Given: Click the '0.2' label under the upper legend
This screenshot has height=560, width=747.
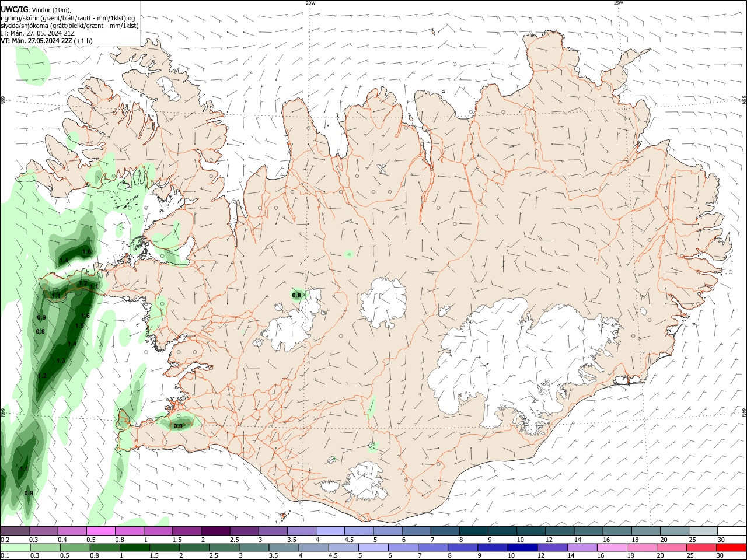Looking at the screenshot, I should click(x=5, y=540).
